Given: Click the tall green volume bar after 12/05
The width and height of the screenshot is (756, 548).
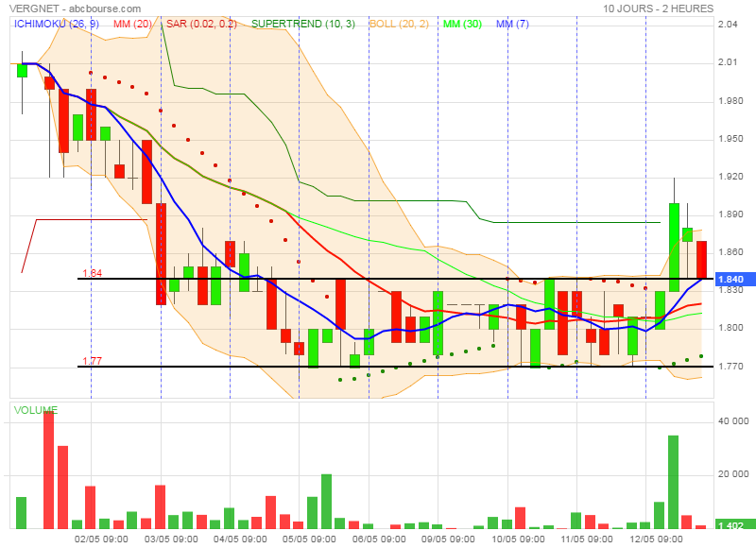Looking at the screenshot, I should click(x=673, y=482).
